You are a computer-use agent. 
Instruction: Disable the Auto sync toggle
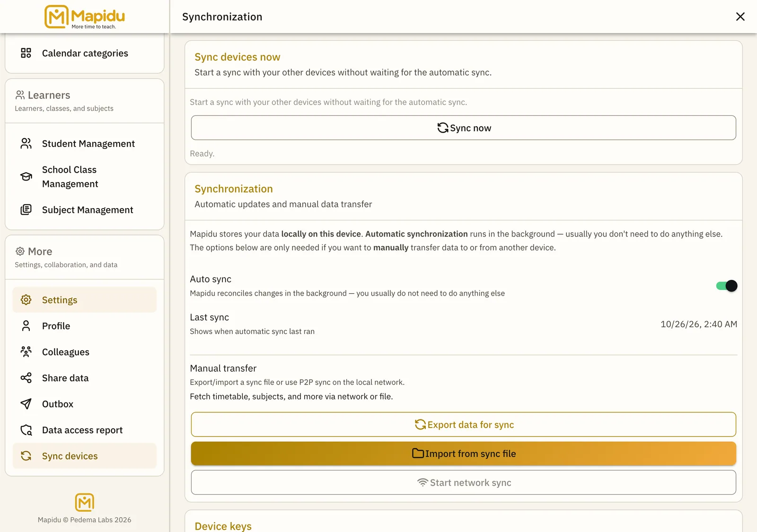click(727, 286)
